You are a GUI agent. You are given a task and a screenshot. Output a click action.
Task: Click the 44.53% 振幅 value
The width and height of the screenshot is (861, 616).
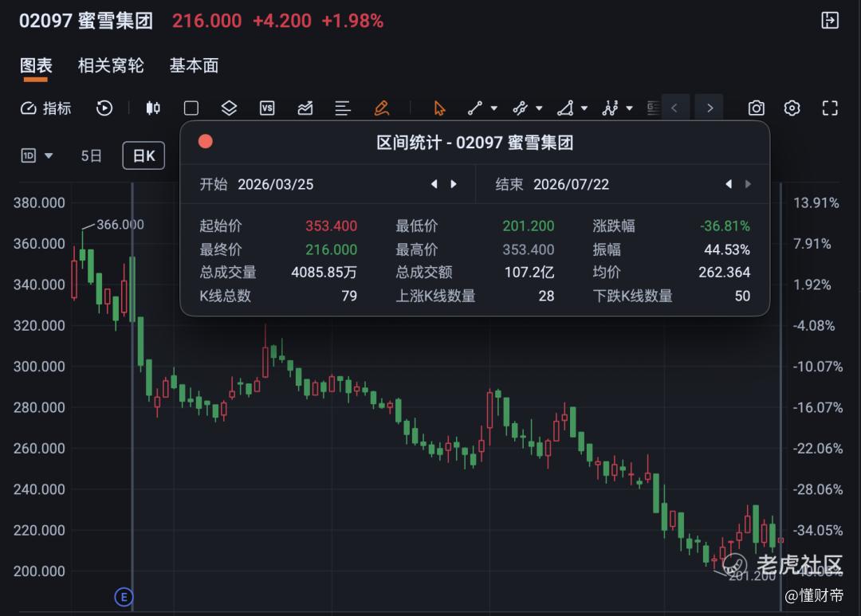[727, 249]
